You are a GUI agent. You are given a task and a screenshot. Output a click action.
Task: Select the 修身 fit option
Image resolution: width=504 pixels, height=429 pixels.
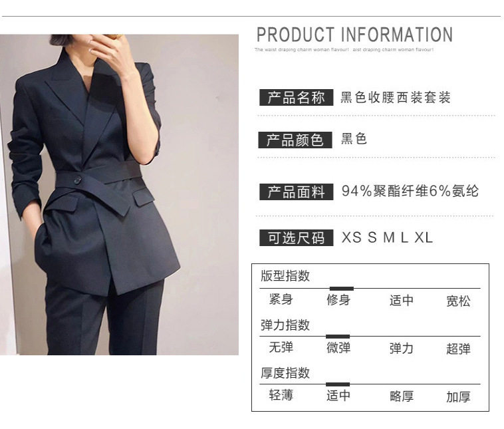coord(338,300)
